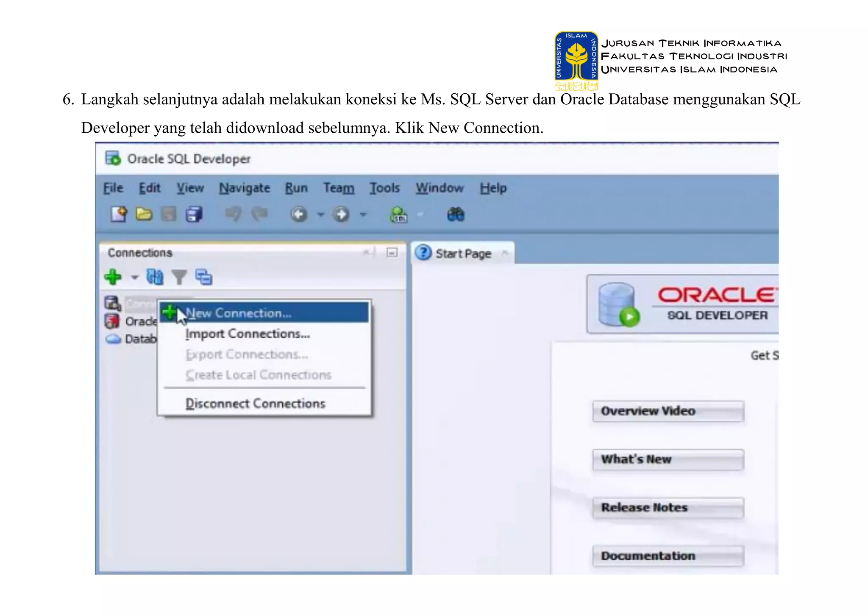Viewport: 868px width, 614px height.
Task: Open the Tools menu
Action: pos(384,187)
